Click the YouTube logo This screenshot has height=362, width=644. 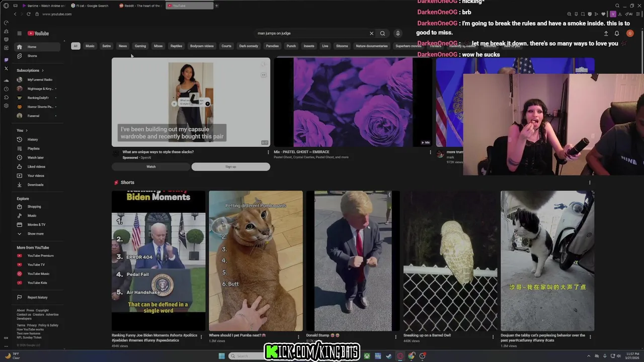38,33
